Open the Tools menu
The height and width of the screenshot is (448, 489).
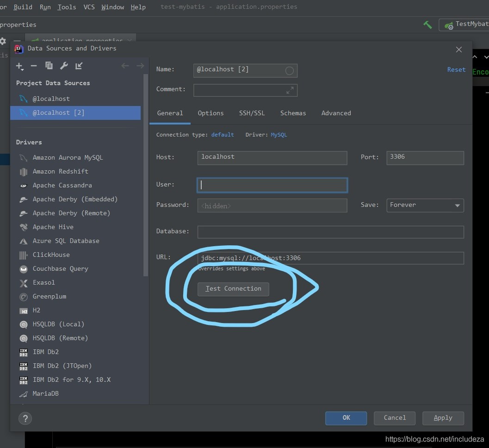[67, 7]
